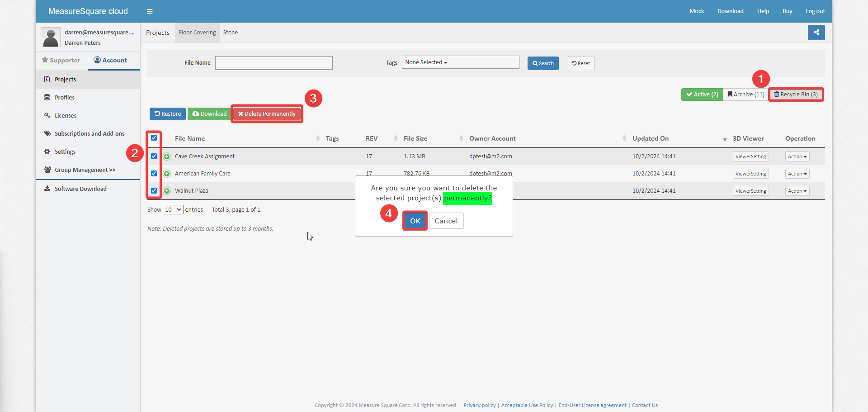The width and height of the screenshot is (868, 412).
Task: Open the Privacy policy link
Action: point(480,405)
